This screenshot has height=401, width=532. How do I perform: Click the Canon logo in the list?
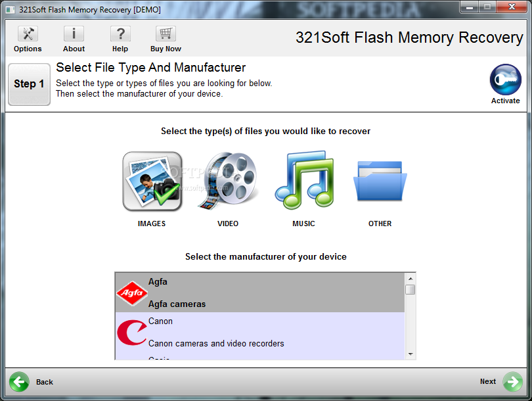click(132, 333)
